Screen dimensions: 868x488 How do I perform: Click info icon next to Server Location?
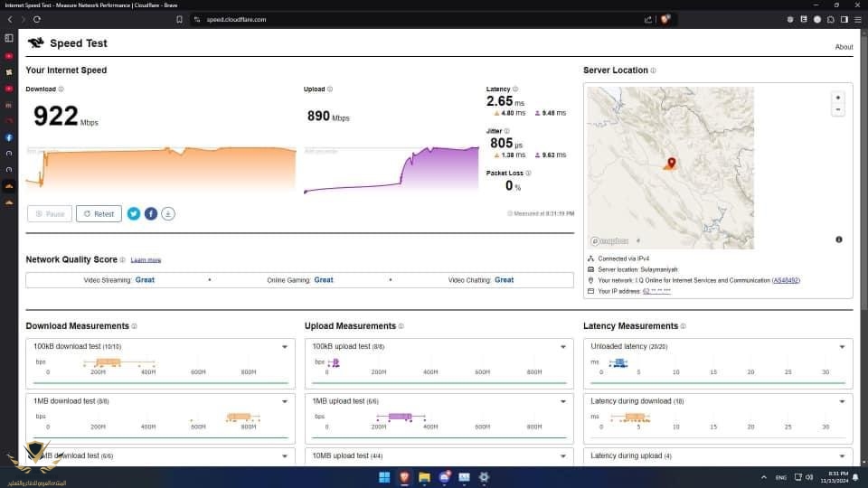pos(653,70)
